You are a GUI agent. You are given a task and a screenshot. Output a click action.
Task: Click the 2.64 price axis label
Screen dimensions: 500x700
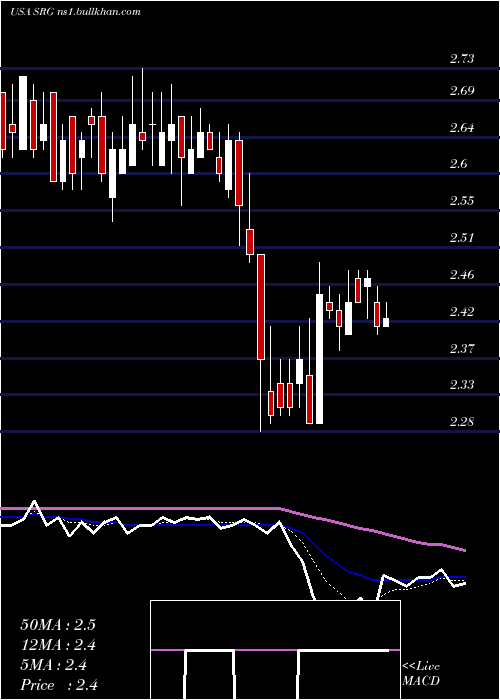pyautogui.click(x=462, y=128)
